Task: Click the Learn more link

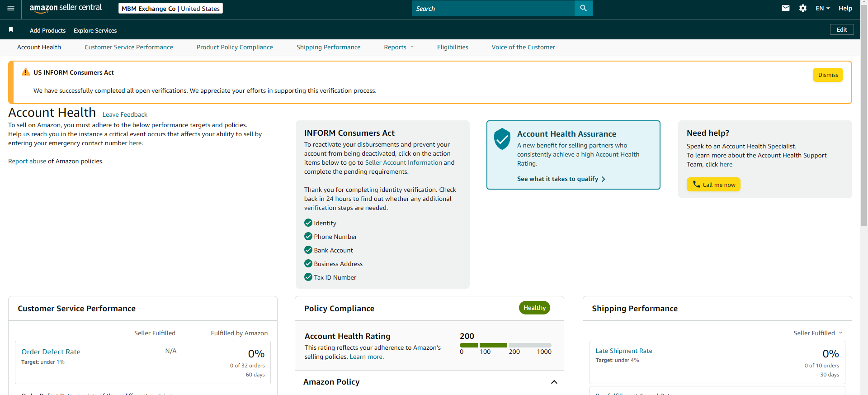Action: [x=366, y=357]
